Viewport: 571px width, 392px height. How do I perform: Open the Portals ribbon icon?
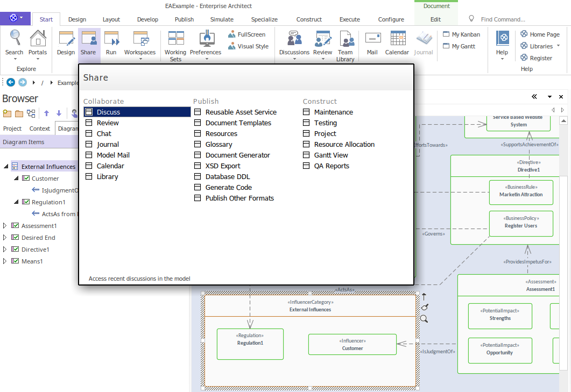38,39
